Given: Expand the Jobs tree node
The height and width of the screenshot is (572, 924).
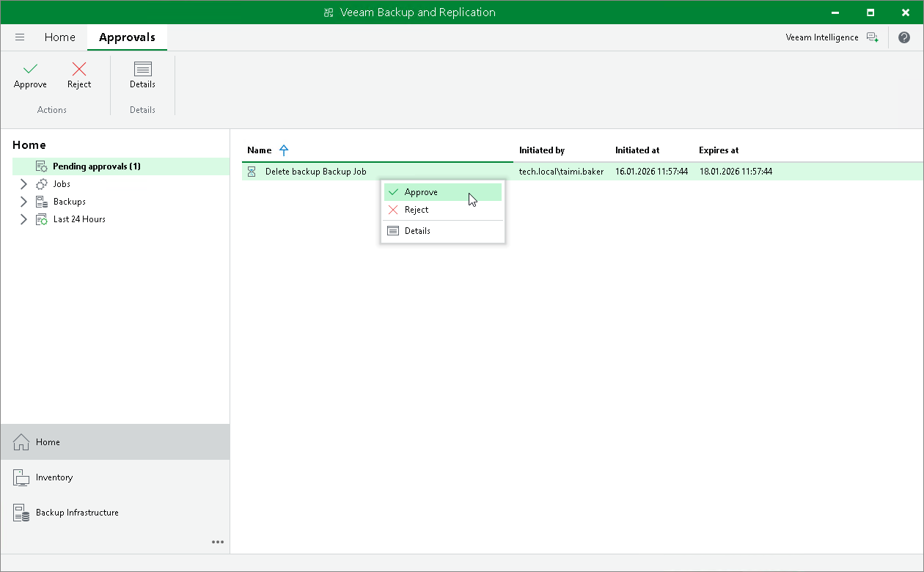Looking at the screenshot, I should click(x=23, y=184).
